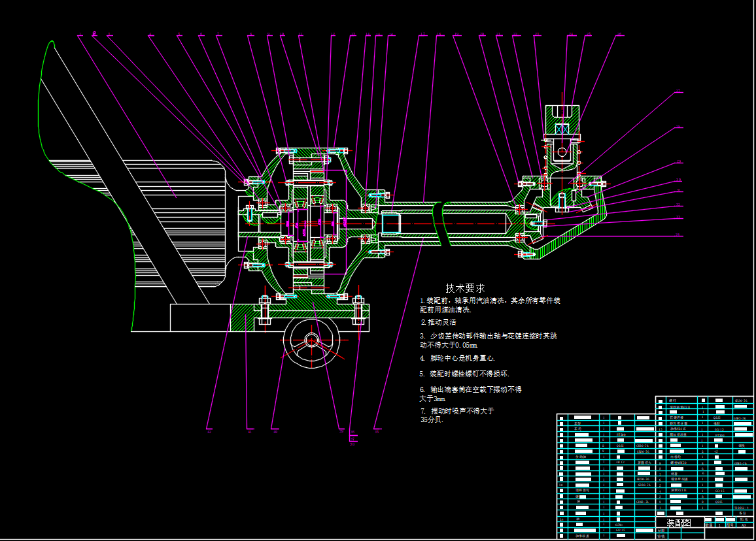Click requirement 1 text about bearing cleaning
This screenshot has width=756, height=541.
click(490, 305)
